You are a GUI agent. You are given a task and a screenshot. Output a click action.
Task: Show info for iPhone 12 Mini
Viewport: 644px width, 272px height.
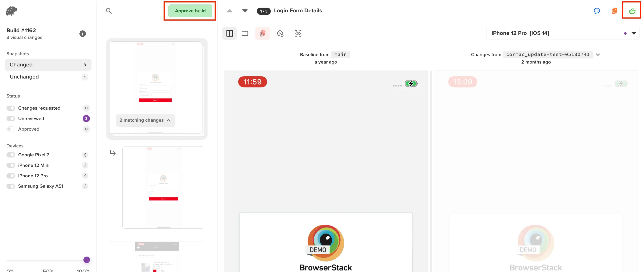point(85,166)
